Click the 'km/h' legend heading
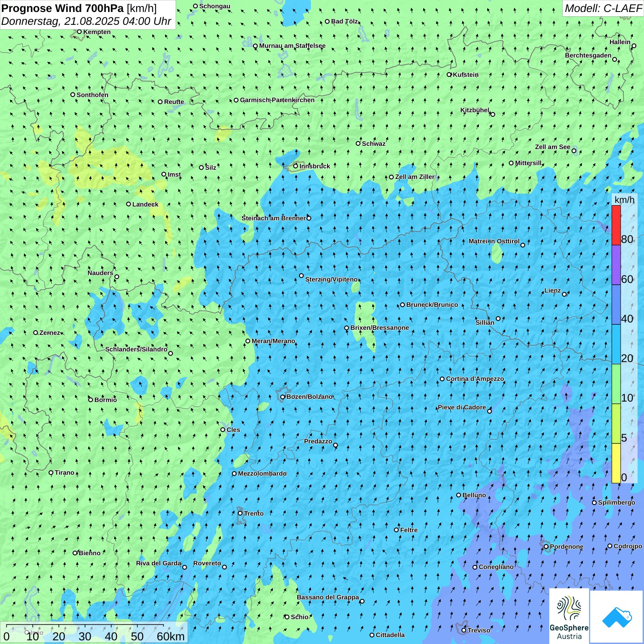Screen dimensions: 644x644 coord(624,200)
